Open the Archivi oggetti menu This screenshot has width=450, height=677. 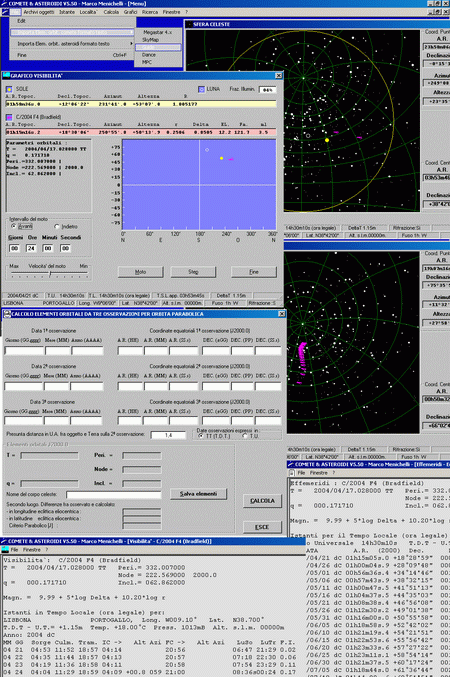click(39, 12)
